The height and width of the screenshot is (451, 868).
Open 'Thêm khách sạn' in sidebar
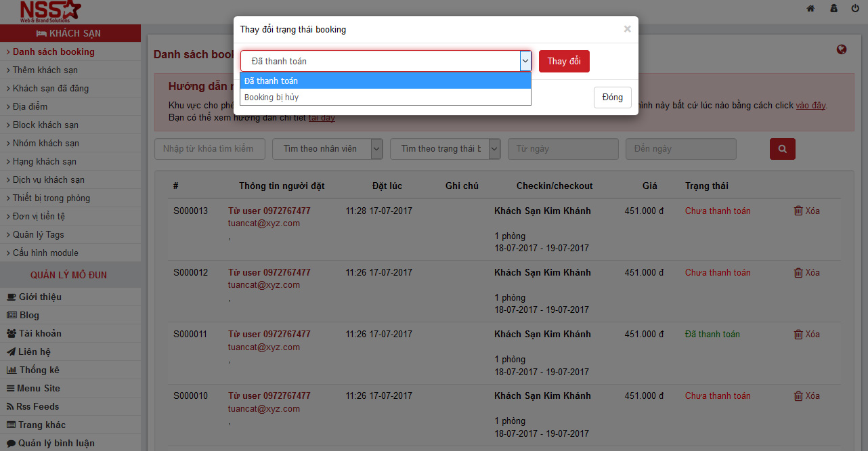[45, 70]
